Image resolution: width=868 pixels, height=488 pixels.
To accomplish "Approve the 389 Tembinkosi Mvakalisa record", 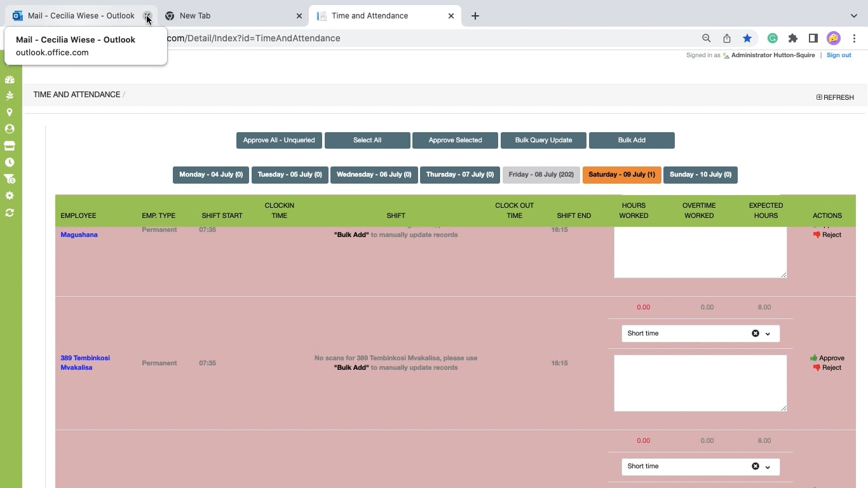I will [827, 358].
